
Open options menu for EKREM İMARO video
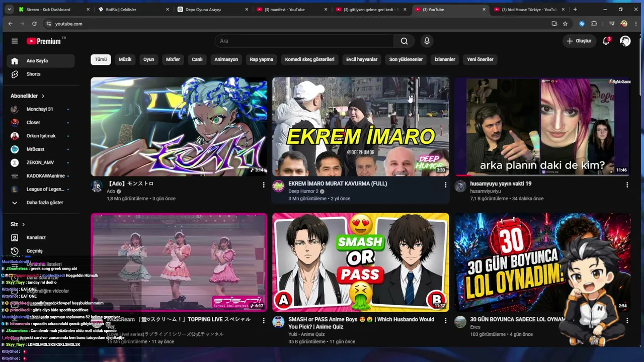tap(445, 185)
